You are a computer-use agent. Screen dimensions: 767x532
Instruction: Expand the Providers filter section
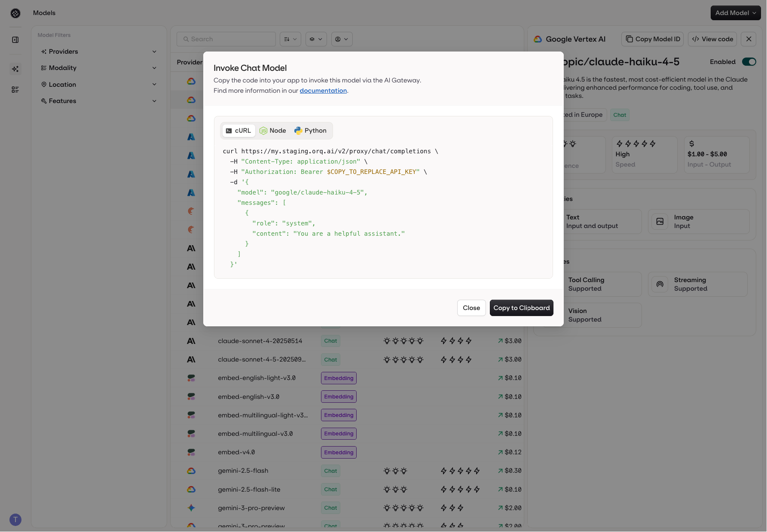coord(99,52)
